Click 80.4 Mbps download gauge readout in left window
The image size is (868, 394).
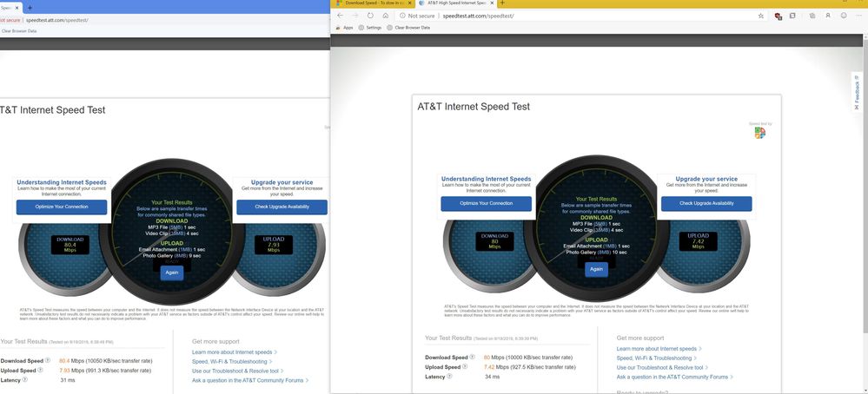[70, 245]
